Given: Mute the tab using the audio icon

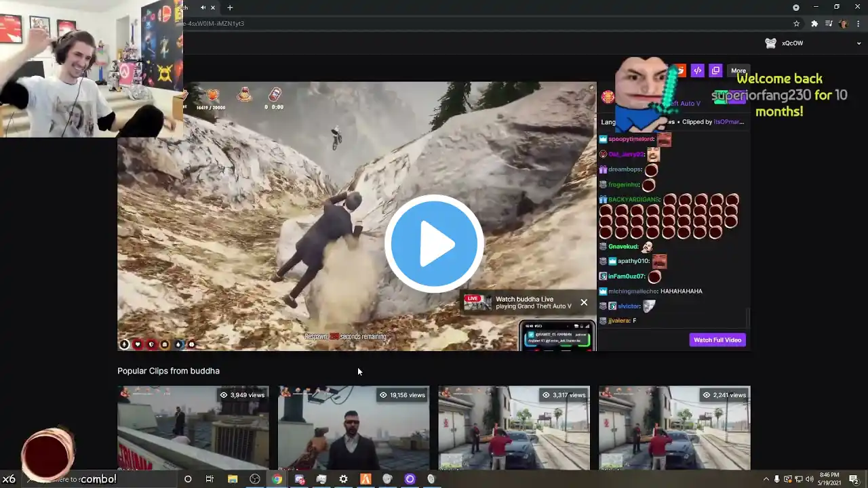Looking at the screenshot, I should click(203, 7).
